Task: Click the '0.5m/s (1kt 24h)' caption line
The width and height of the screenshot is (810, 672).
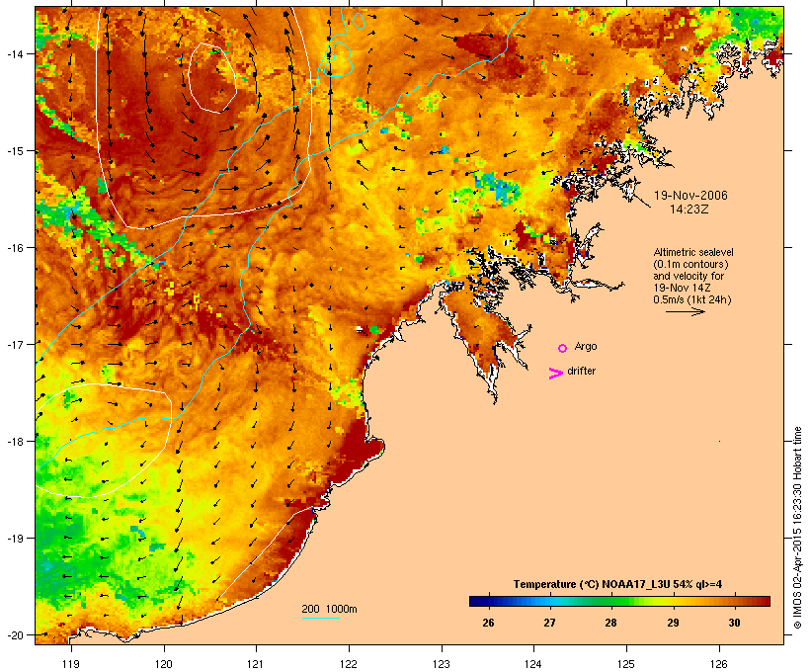Action: (x=692, y=299)
